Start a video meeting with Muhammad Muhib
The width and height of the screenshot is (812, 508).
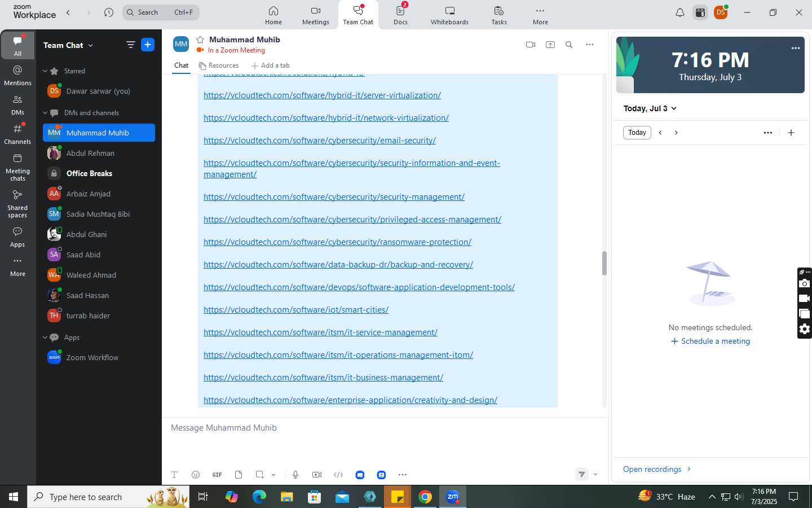531,45
